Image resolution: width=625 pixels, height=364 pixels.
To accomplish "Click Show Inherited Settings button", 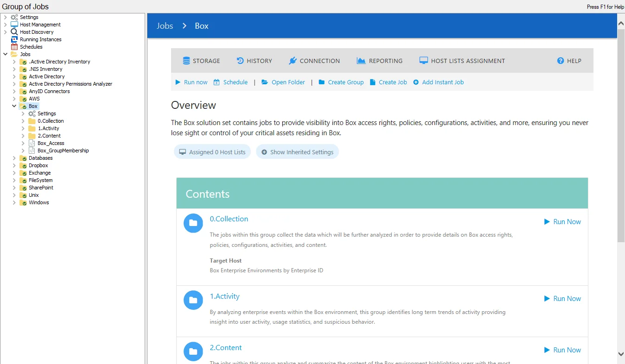I will 297,152.
